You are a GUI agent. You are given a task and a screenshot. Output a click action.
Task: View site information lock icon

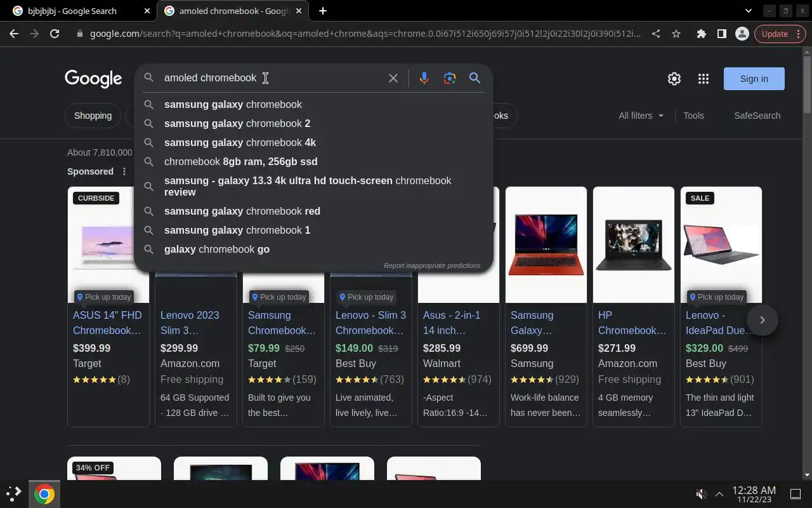click(80, 34)
